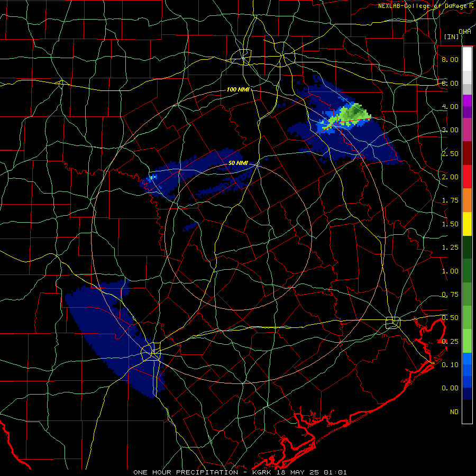Image resolution: width=476 pixels, height=476 pixels.
Task: Select the orange 1.75 legend color
Action: 467,200
